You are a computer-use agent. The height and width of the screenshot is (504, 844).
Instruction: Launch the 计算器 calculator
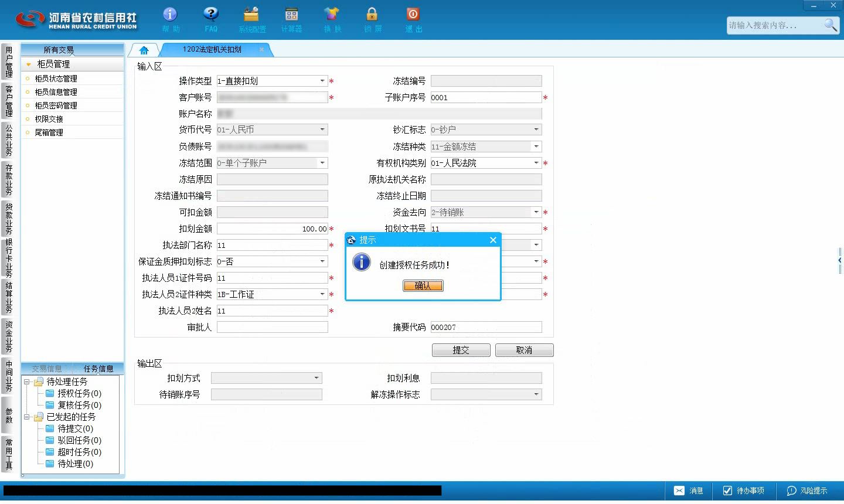291,19
